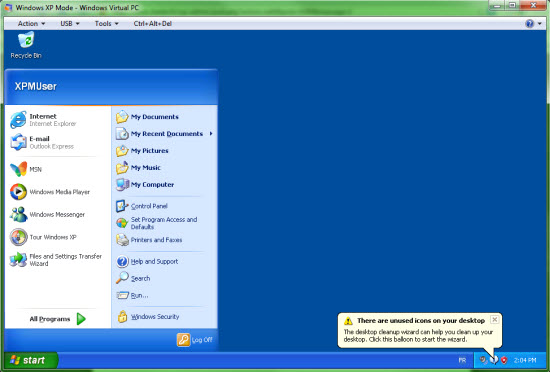Click the 'My Music' label
This screenshot has width=550, height=372.
(x=146, y=168)
